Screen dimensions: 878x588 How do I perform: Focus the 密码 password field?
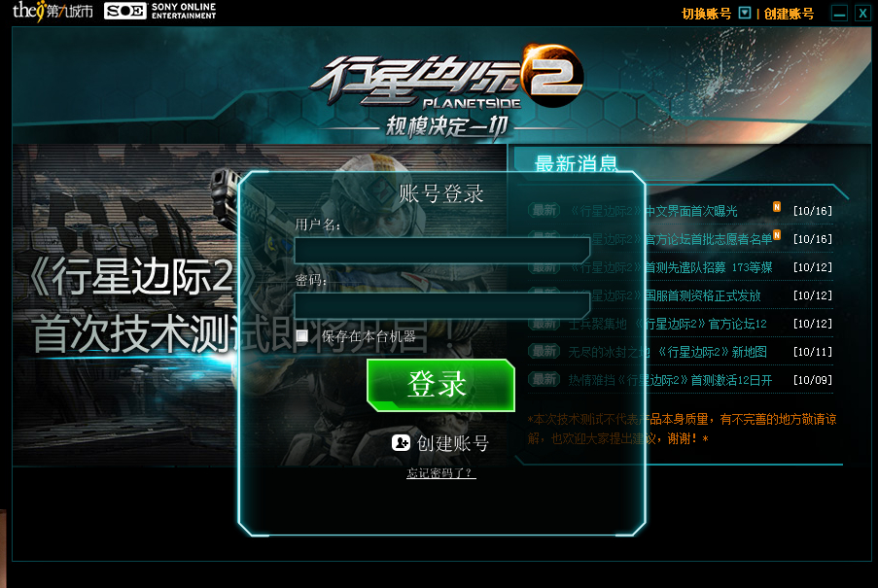point(441,305)
